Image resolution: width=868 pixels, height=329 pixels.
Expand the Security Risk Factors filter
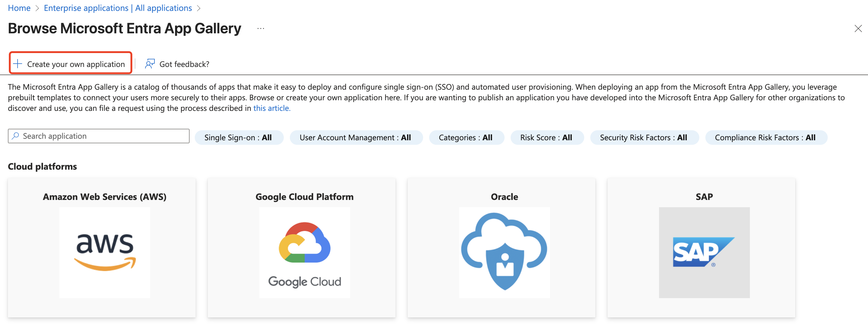644,138
